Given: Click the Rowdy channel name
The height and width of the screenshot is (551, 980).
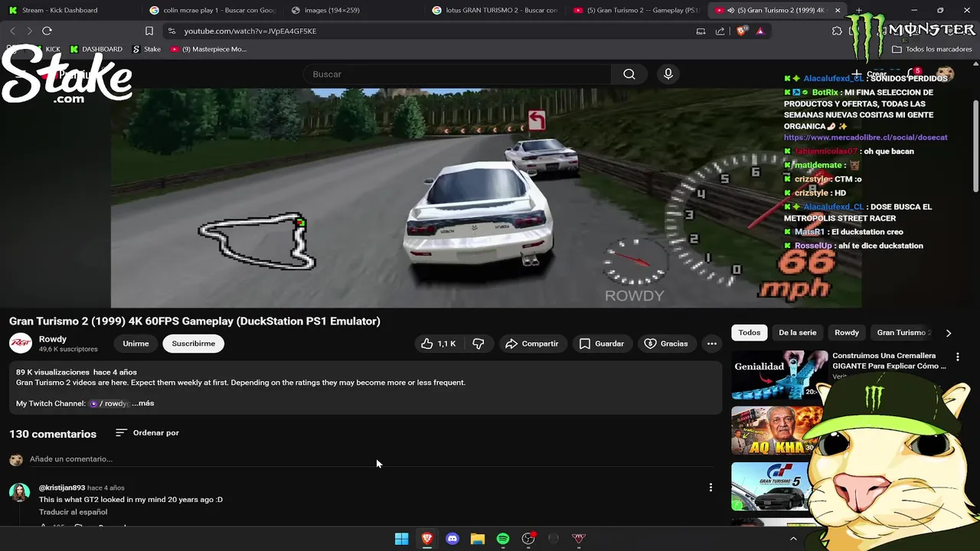Looking at the screenshot, I should coord(53,339).
